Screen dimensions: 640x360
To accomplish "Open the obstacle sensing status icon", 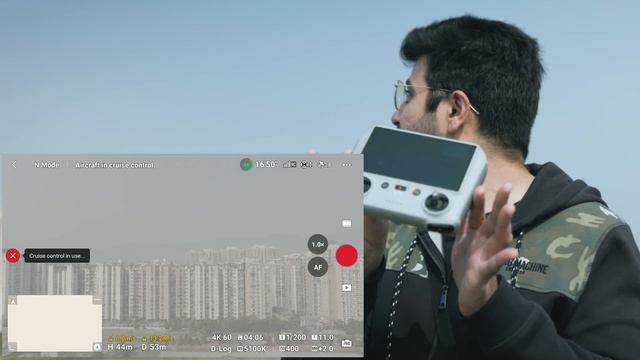I will point(306,164).
